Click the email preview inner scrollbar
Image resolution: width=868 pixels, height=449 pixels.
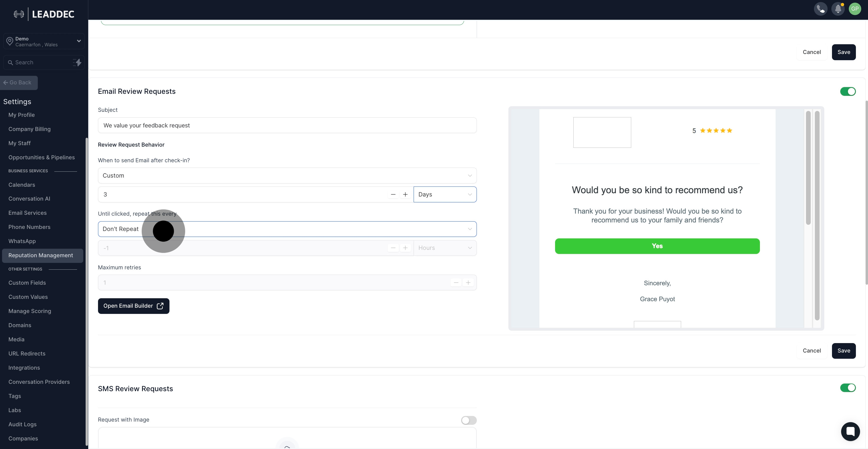pyautogui.click(x=808, y=168)
